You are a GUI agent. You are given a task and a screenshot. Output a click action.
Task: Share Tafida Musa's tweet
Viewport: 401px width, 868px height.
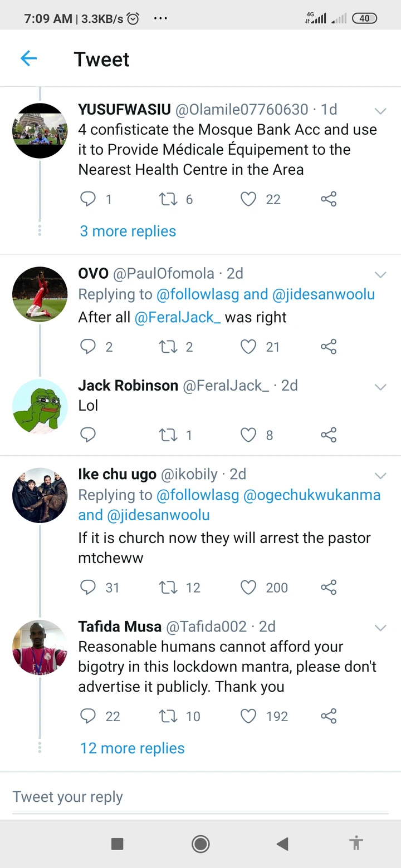coord(329,716)
